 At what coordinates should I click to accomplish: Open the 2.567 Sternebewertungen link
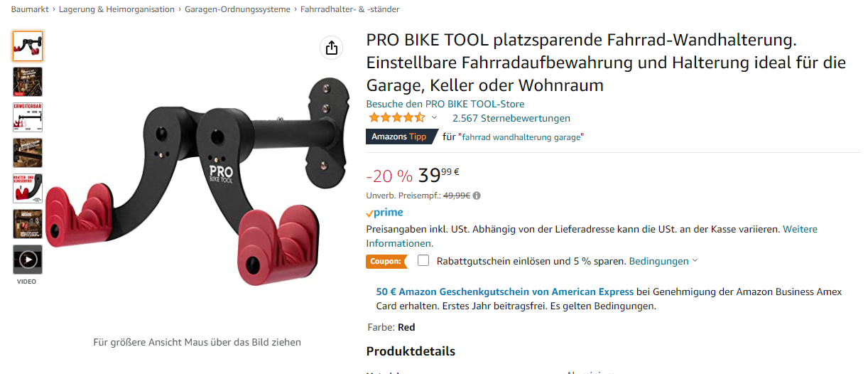511,118
